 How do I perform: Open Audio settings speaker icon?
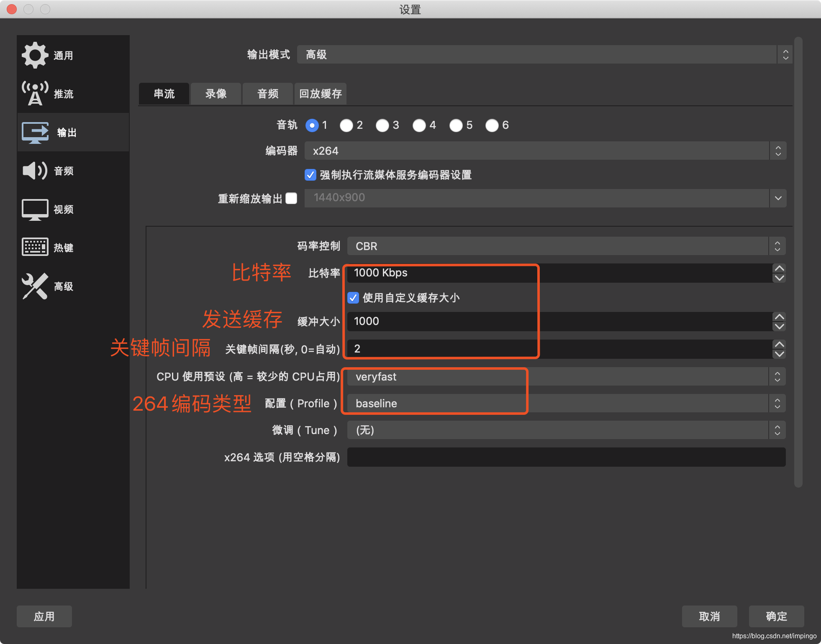(35, 171)
